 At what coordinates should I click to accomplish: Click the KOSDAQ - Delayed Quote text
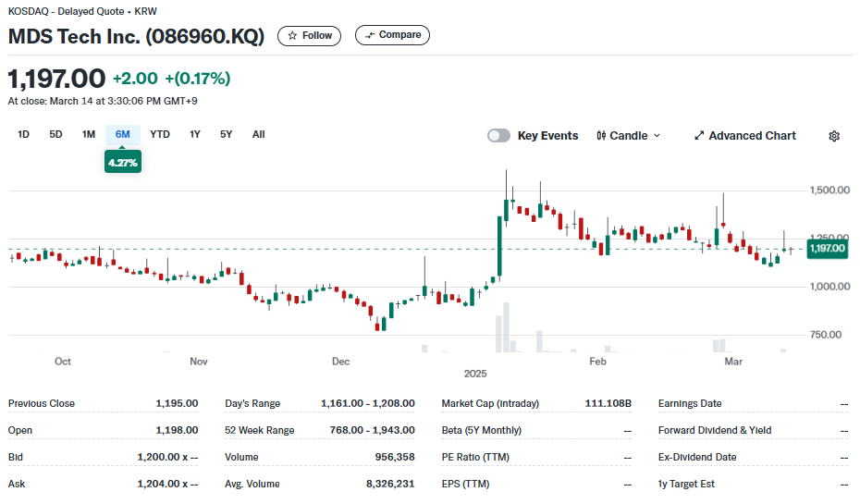(67, 11)
